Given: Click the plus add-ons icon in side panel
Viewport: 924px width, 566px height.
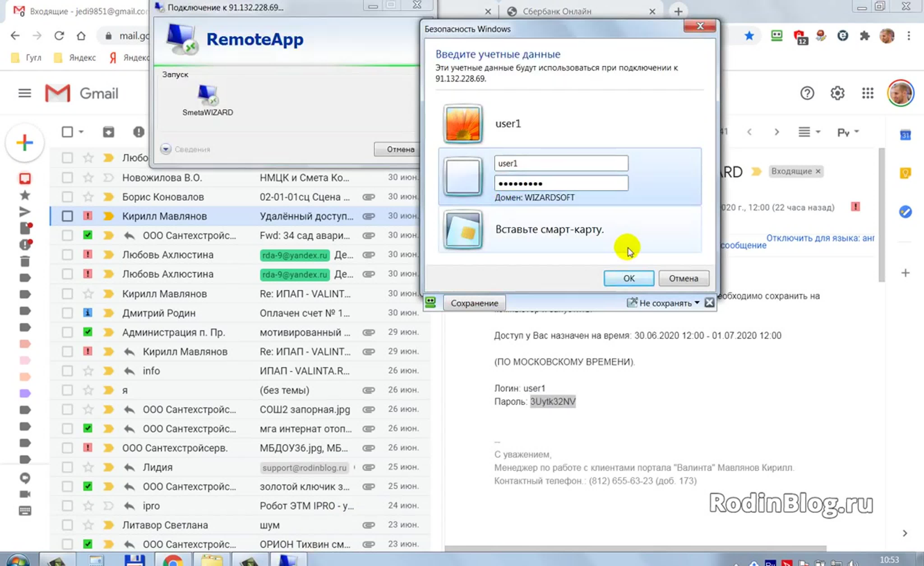Looking at the screenshot, I should (x=905, y=273).
